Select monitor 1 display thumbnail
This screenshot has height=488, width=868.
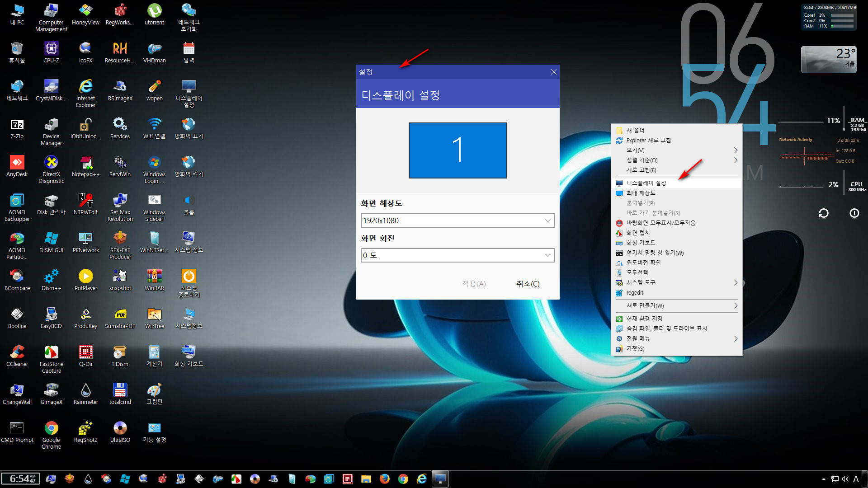458,150
